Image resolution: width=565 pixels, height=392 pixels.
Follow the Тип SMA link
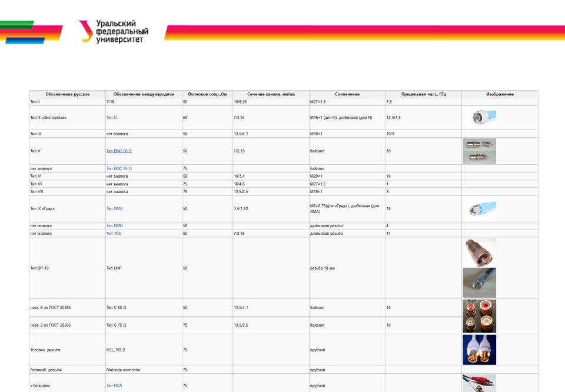114,208
